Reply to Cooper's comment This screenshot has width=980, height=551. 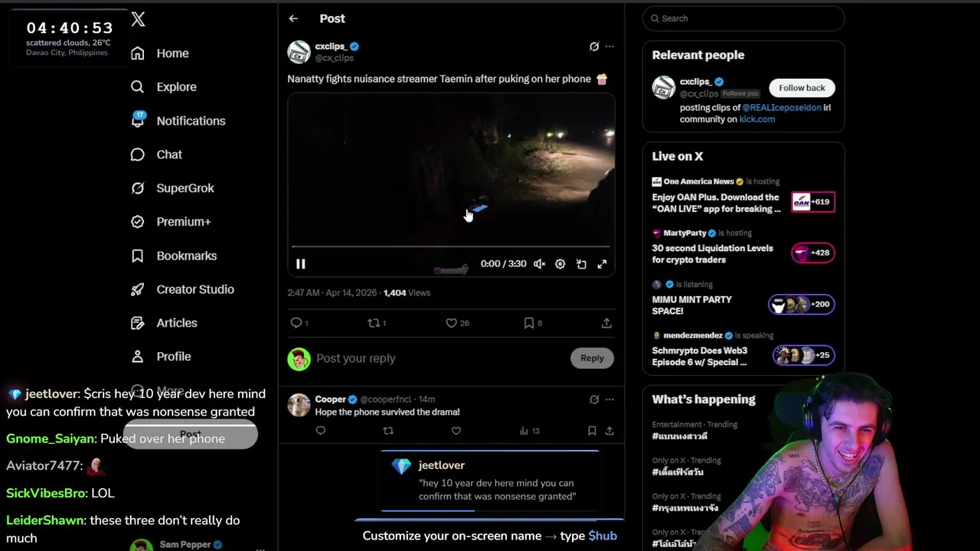click(x=321, y=431)
